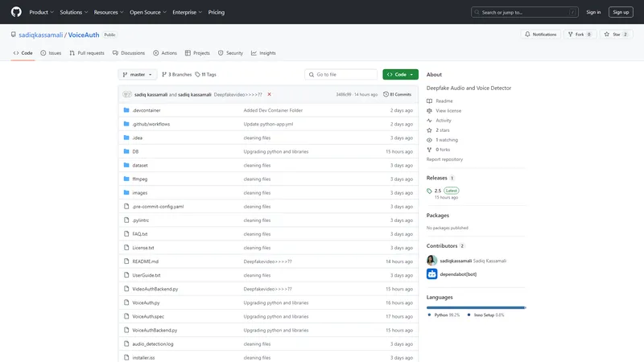Click the Go to file search box
Image resolution: width=644 pixels, height=362 pixels.
(x=341, y=74)
